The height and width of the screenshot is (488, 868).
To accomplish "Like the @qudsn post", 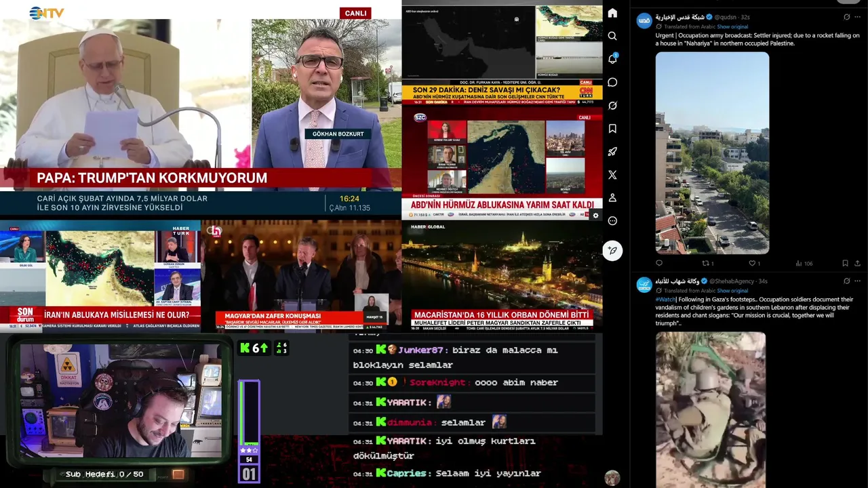I will tap(752, 263).
